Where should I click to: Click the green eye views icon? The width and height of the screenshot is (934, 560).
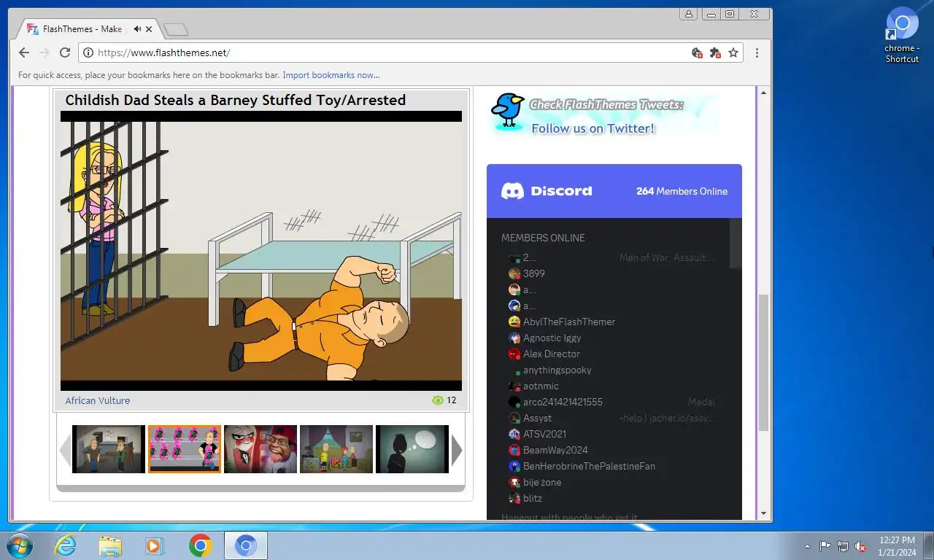point(438,400)
